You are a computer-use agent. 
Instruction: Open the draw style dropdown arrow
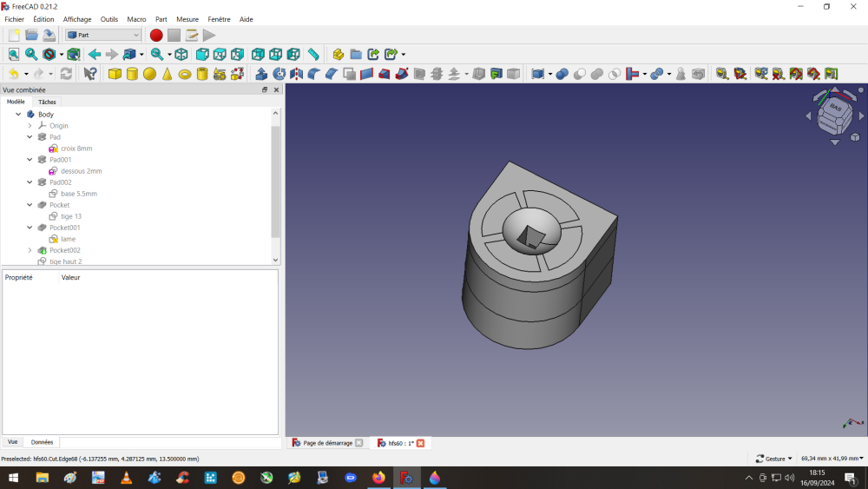pyautogui.click(x=62, y=54)
